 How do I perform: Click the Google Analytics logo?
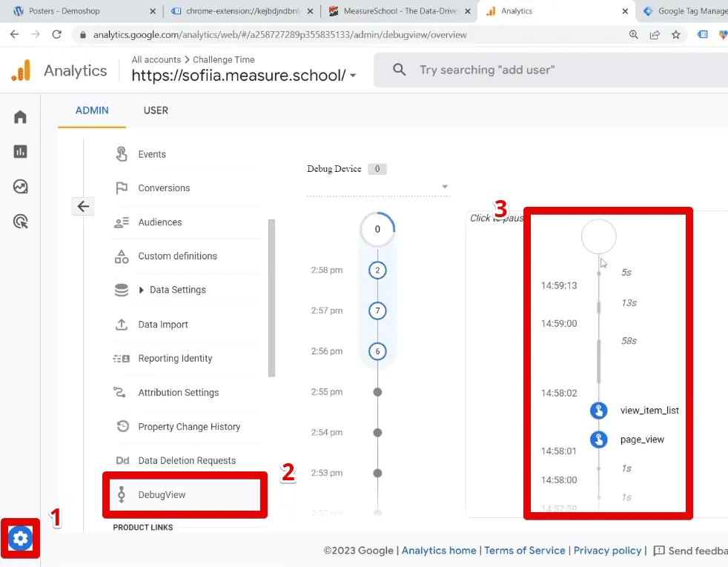tap(21, 70)
